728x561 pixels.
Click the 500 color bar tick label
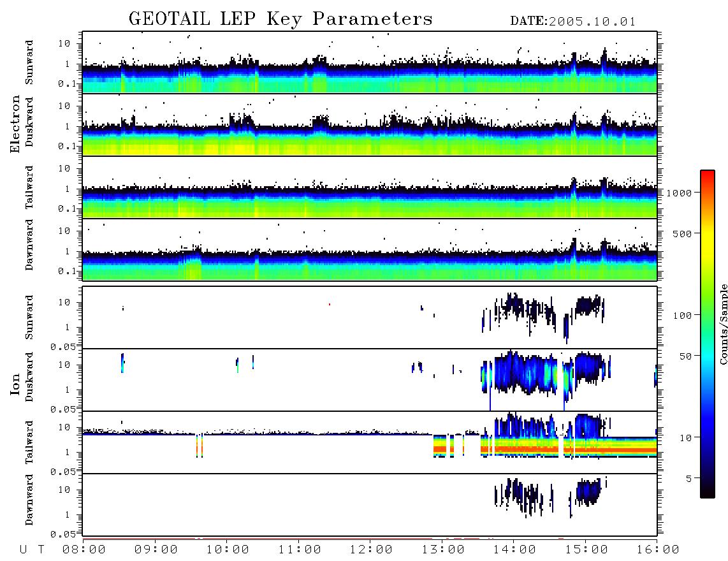coord(683,233)
